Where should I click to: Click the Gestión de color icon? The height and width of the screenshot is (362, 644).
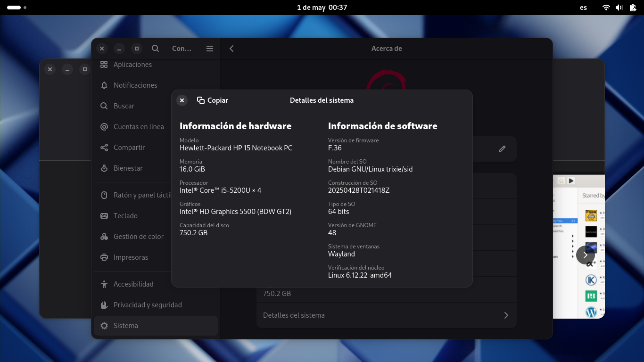[x=104, y=237]
